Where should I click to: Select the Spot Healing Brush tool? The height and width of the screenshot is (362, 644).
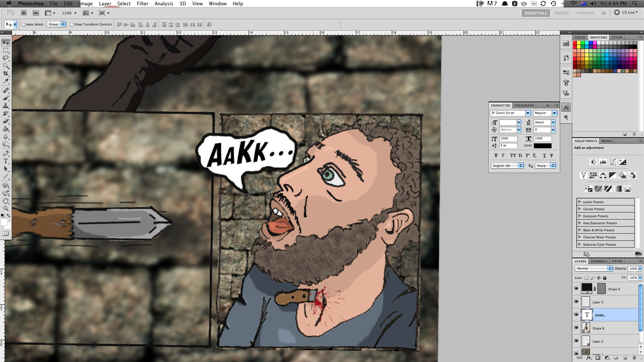[6, 90]
